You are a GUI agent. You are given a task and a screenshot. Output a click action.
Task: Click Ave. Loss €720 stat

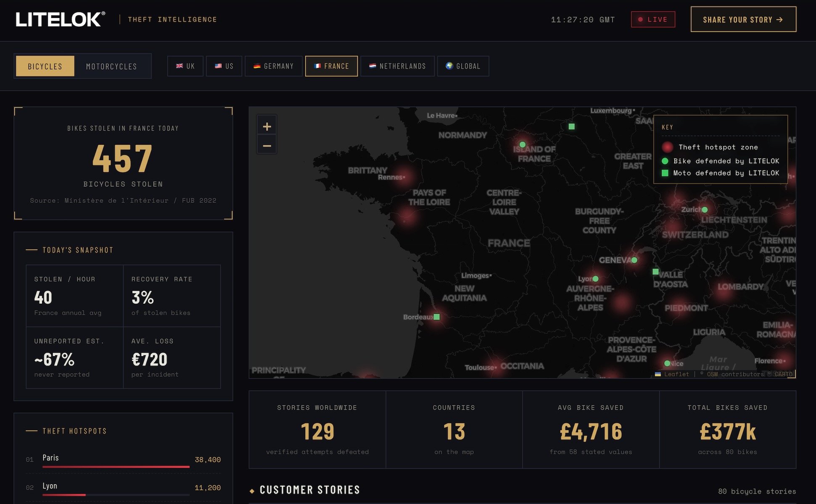click(172, 357)
